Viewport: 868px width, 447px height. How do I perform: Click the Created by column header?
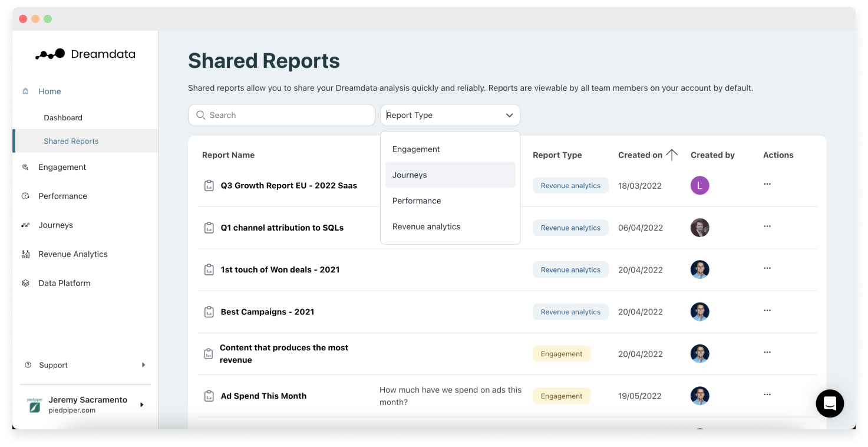click(712, 155)
